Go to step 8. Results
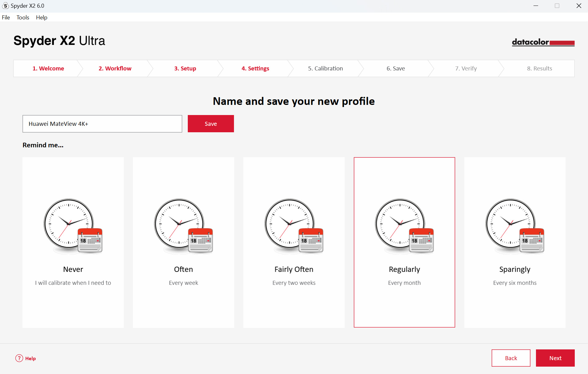 pos(539,68)
